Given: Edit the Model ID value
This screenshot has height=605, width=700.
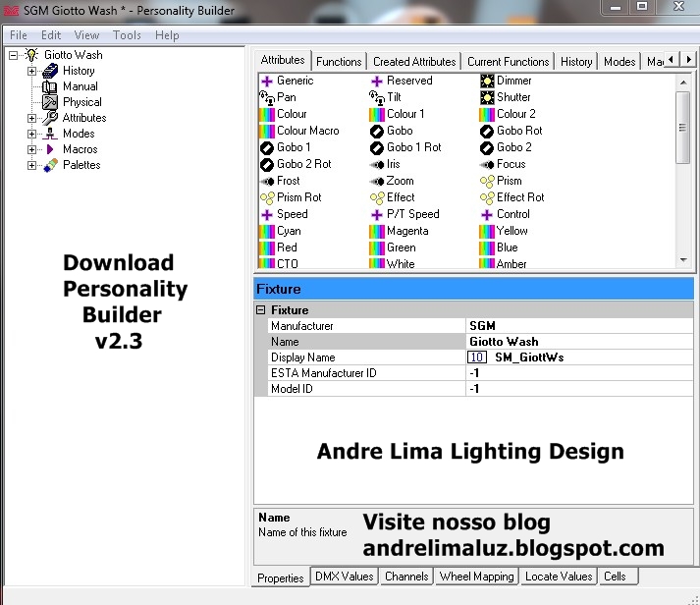Looking at the screenshot, I should click(579, 389).
